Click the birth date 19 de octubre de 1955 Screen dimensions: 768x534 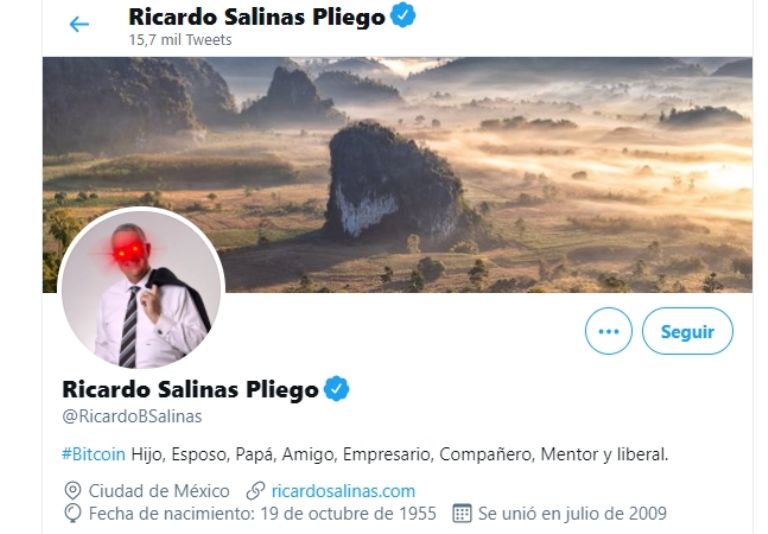click(348, 513)
